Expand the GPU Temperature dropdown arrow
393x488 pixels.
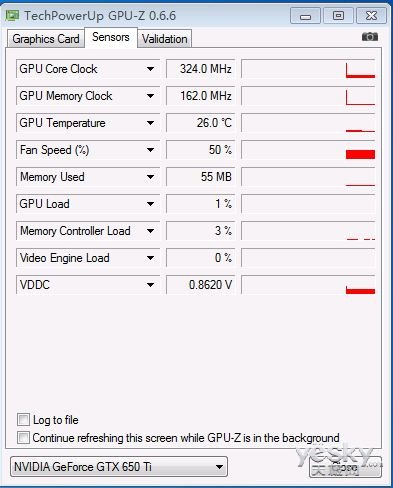[150, 123]
